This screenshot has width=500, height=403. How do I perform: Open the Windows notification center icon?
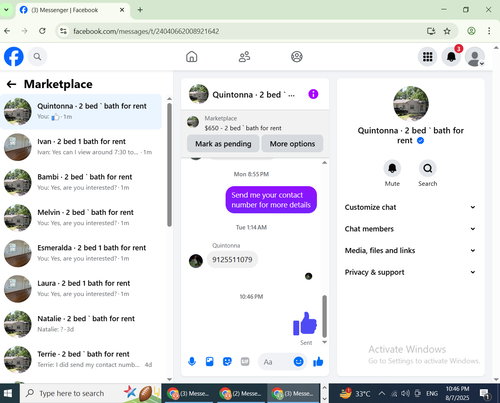[x=485, y=394]
